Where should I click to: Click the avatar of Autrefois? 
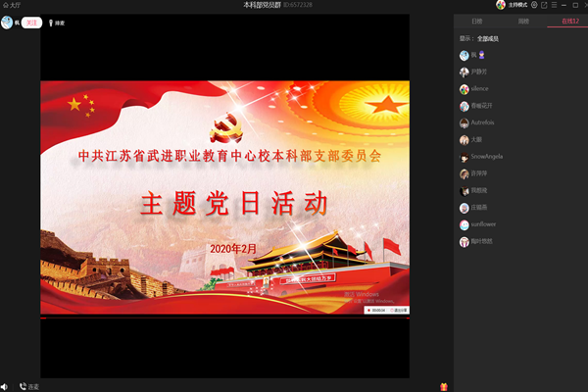pyautogui.click(x=465, y=123)
